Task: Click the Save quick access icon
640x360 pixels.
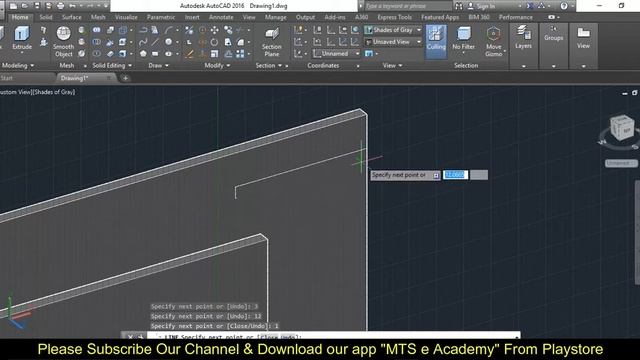Action: (x=37, y=6)
